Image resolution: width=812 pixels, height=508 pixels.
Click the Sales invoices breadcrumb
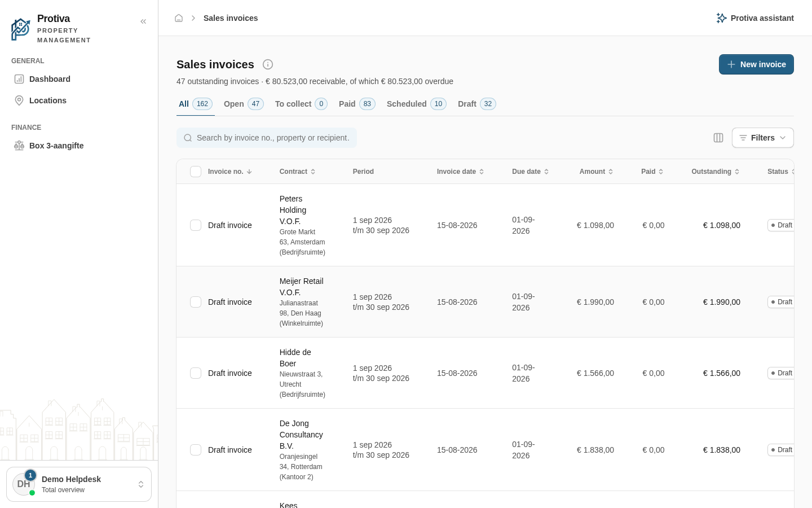tap(231, 18)
